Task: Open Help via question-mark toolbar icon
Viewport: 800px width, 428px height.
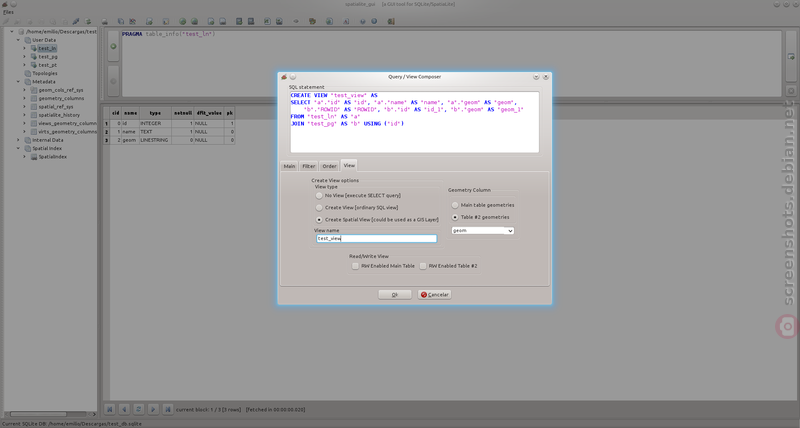Action: (x=363, y=21)
